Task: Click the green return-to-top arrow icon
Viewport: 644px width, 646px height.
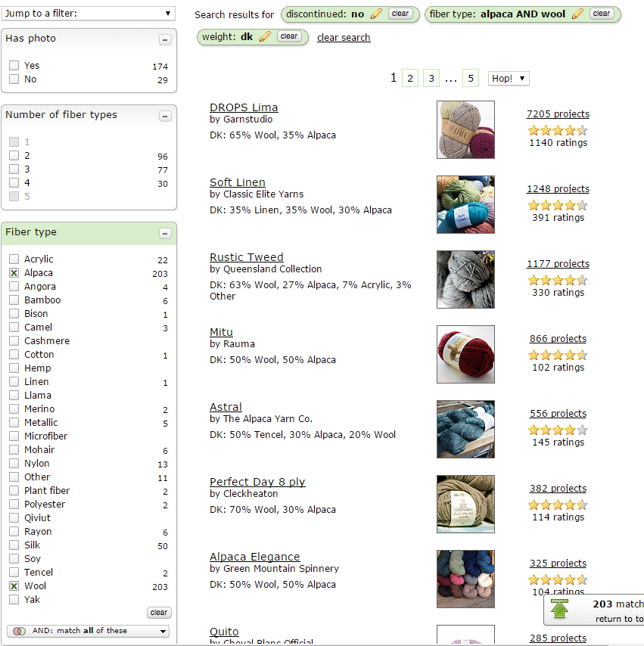Action: coord(559,609)
